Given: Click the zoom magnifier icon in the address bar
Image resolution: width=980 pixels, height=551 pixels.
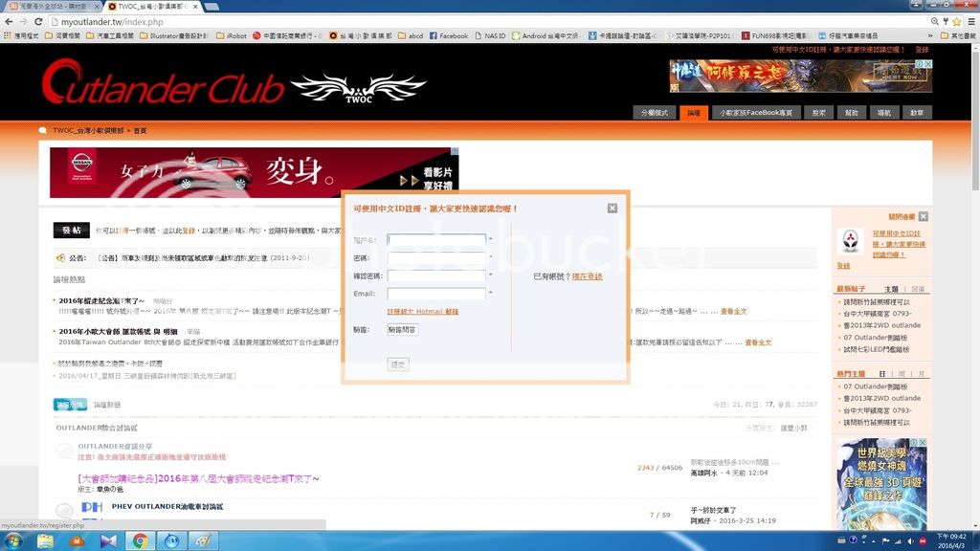Looking at the screenshot, I should coord(934,21).
